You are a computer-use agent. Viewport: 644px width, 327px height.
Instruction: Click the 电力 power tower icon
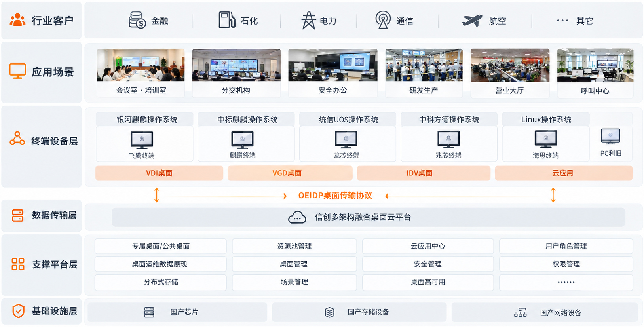click(x=309, y=20)
